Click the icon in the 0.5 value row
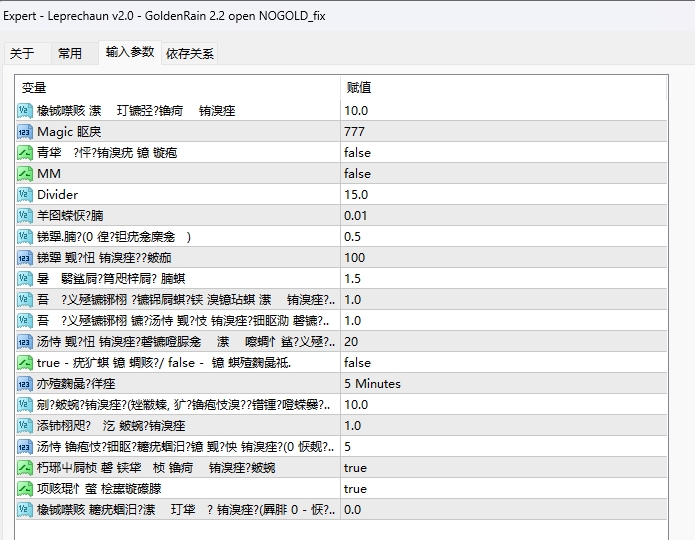Viewport: 695px width, 540px height. coord(25,237)
